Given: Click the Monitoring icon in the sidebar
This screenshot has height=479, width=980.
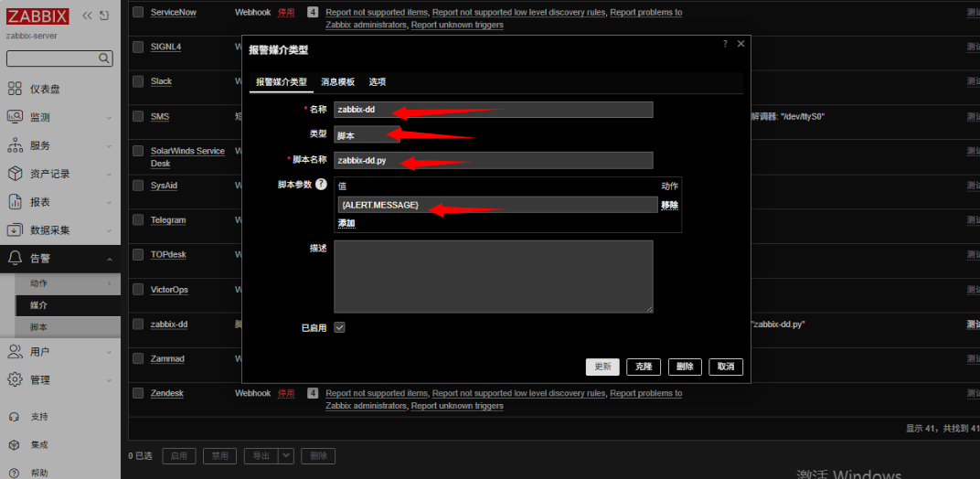Looking at the screenshot, I should pos(15,117).
